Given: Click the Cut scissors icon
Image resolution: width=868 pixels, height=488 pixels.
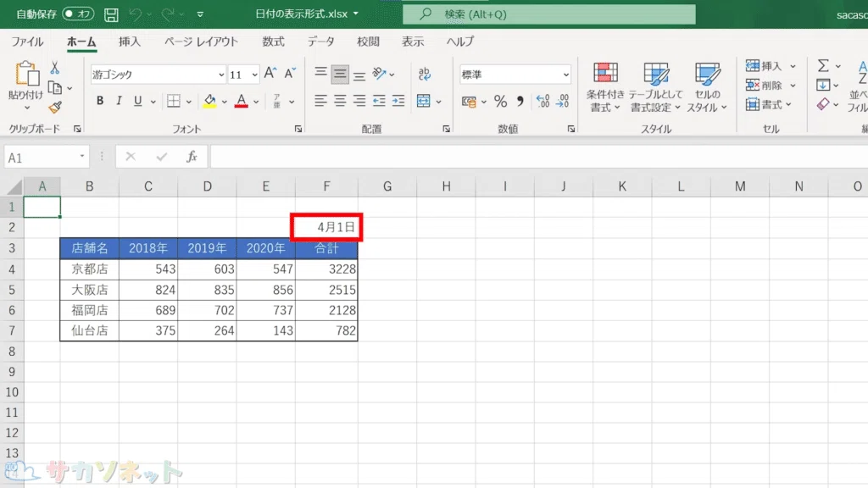Looking at the screenshot, I should click(x=55, y=68).
